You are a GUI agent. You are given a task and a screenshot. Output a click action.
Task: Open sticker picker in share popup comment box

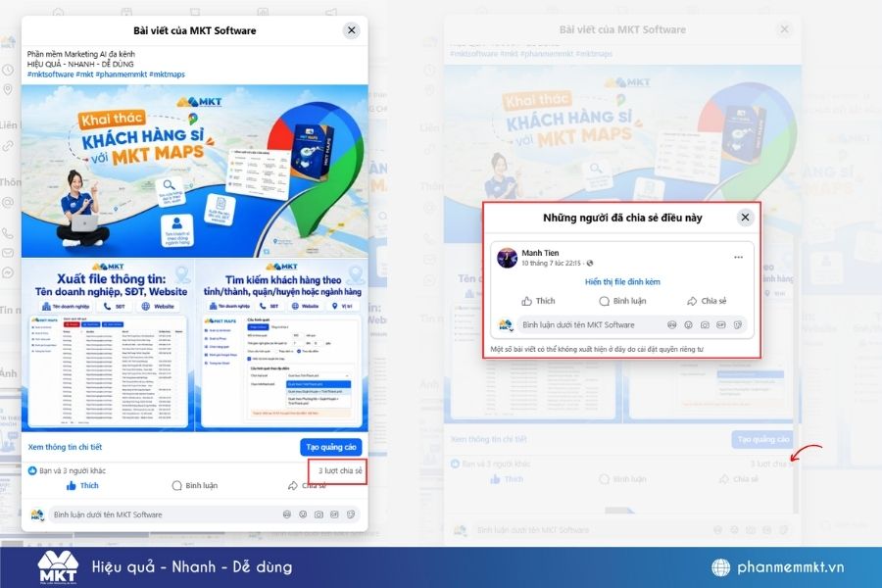[737, 324]
